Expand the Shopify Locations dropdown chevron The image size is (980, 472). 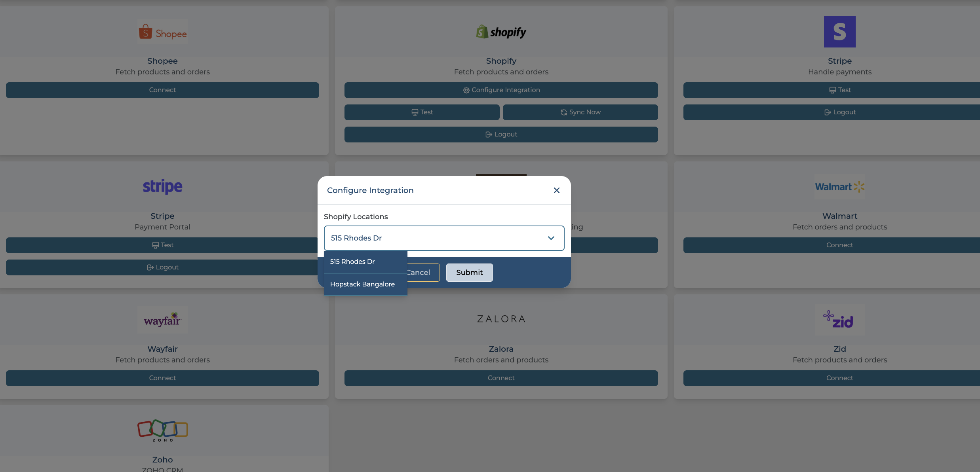(551, 238)
